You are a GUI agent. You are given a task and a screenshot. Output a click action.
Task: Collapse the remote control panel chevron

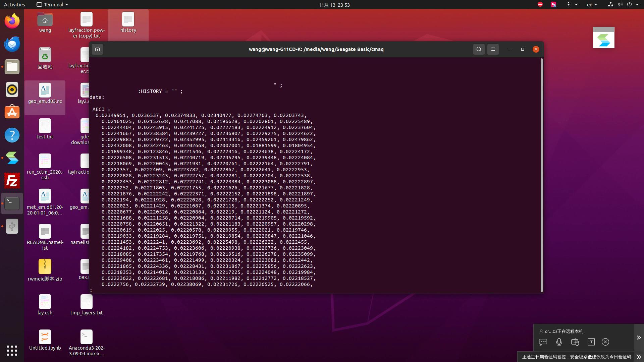pyautogui.click(x=639, y=338)
